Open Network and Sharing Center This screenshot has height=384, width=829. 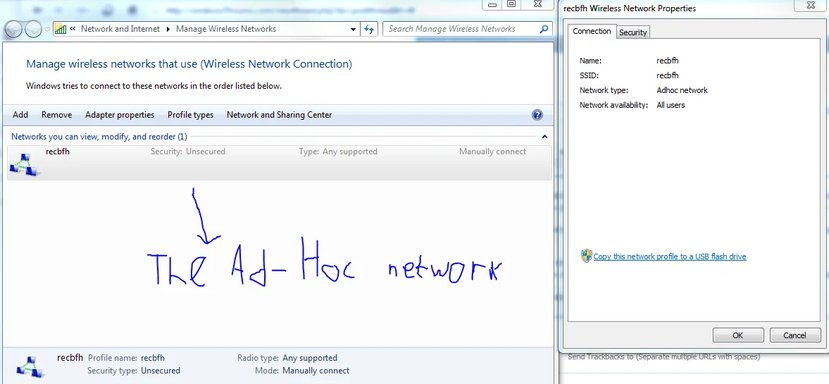279,115
